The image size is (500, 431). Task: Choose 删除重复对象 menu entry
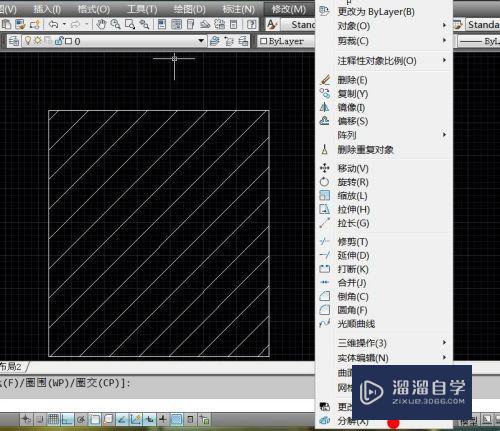click(x=383, y=149)
